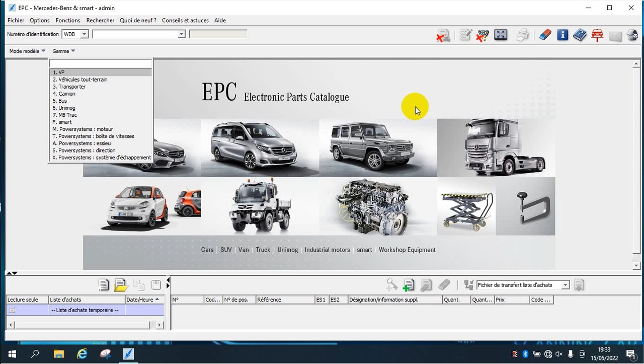Image resolution: width=644 pixels, height=364 pixels.
Task: Open the Quoi de neuf ? menu
Action: pyautogui.click(x=138, y=20)
